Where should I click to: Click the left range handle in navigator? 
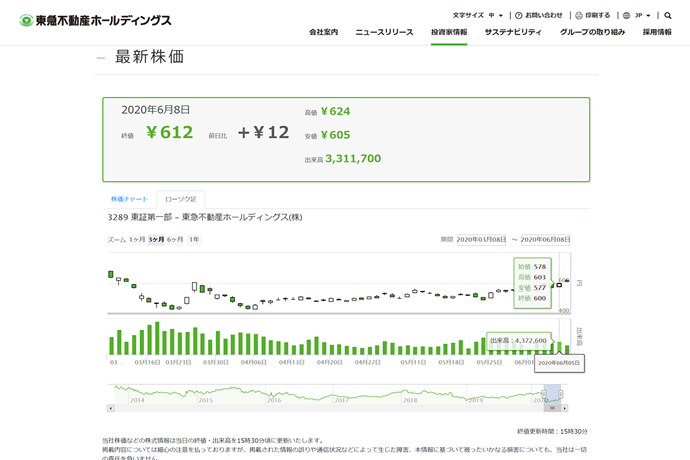tap(544, 394)
